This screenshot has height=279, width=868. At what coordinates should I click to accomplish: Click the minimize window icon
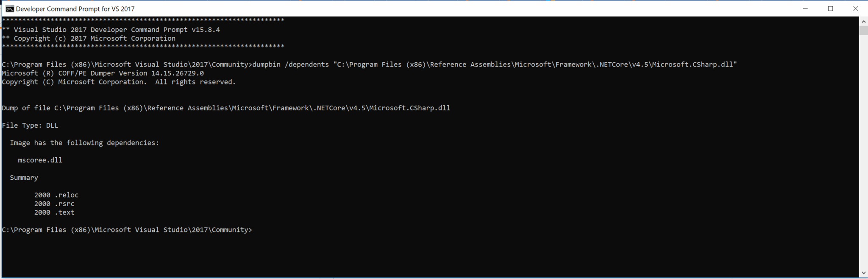(805, 8)
